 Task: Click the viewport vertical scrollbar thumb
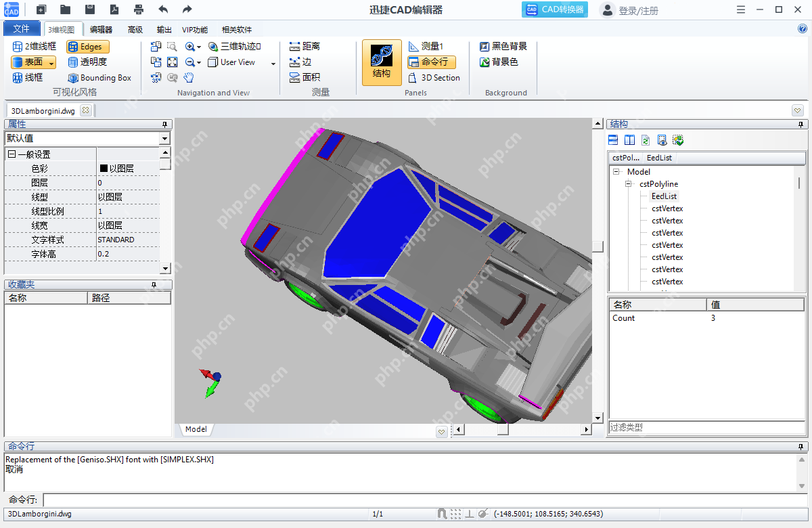point(597,246)
